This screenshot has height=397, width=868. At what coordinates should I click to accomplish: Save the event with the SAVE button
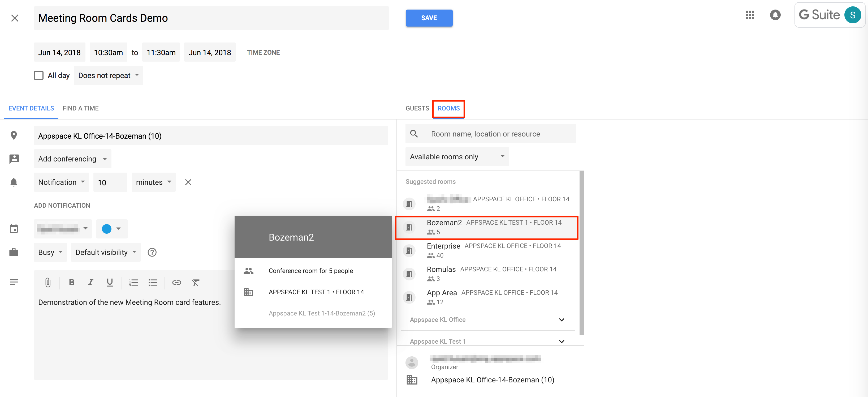click(429, 18)
